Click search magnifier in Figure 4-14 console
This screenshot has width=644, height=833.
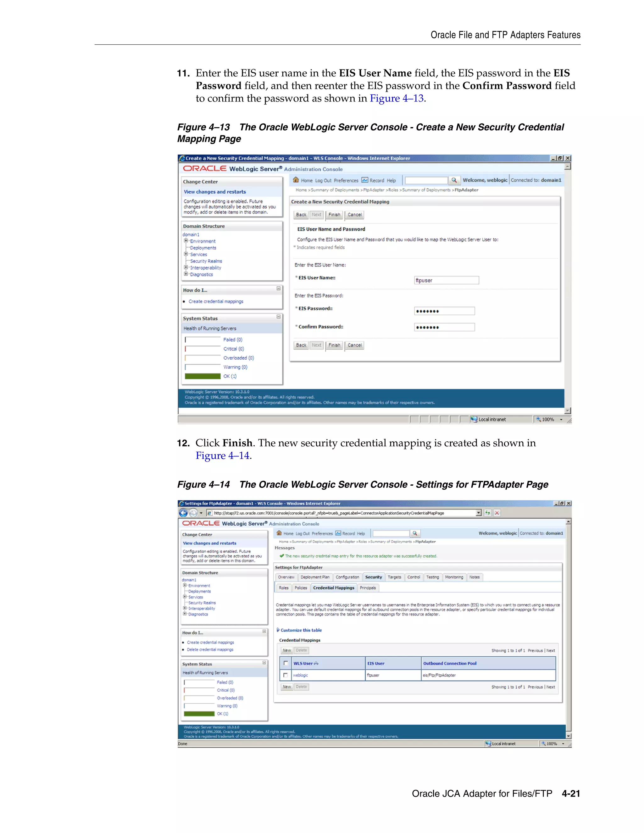415,533
